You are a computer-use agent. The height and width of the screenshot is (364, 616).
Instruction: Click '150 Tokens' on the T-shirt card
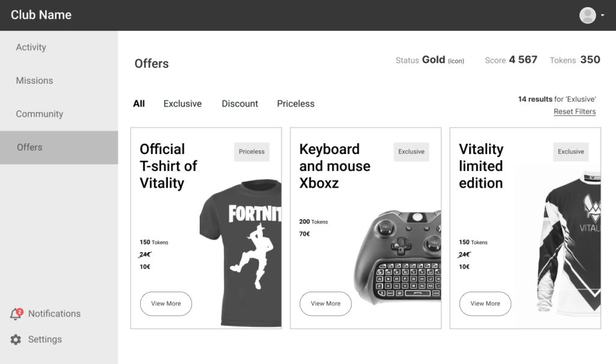(x=154, y=242)
